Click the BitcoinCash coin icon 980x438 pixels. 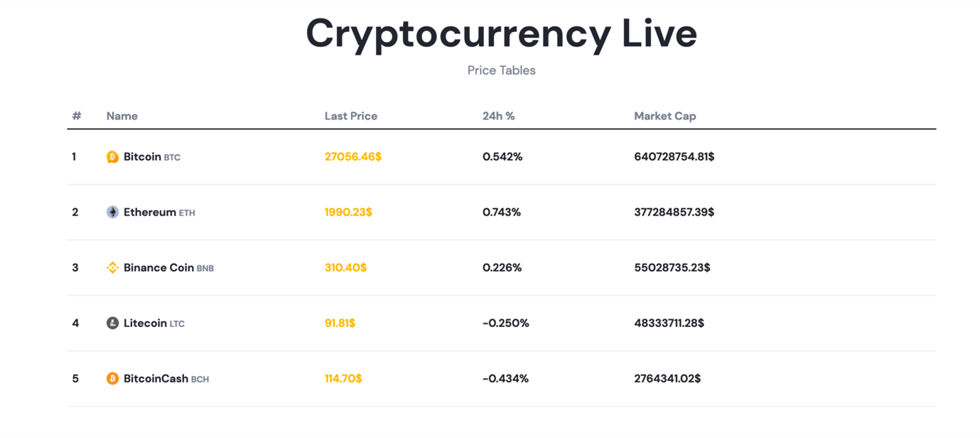click(x=112, y=379)
